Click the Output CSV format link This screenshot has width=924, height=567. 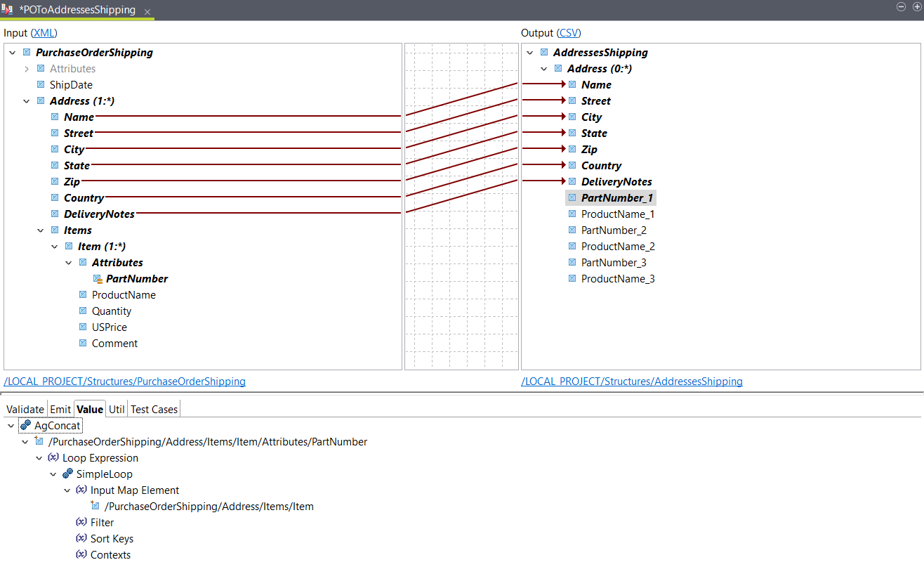[569, 32]
